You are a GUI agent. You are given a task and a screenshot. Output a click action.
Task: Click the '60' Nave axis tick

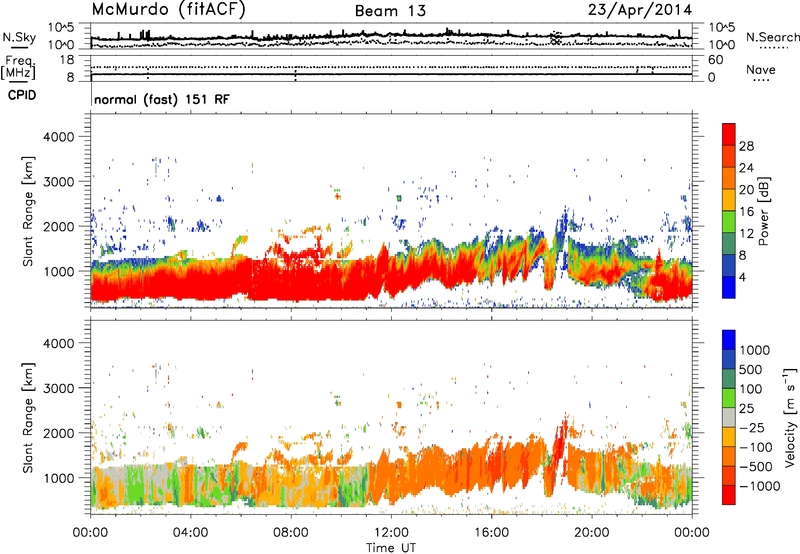click(x=715, y=60)
